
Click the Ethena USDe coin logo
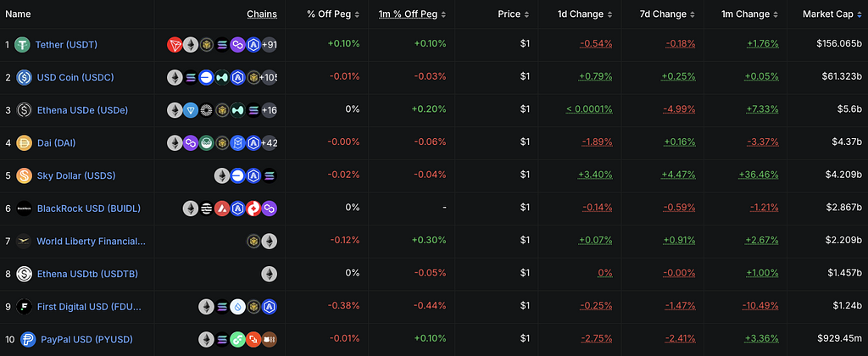click(x=24, y=110)
